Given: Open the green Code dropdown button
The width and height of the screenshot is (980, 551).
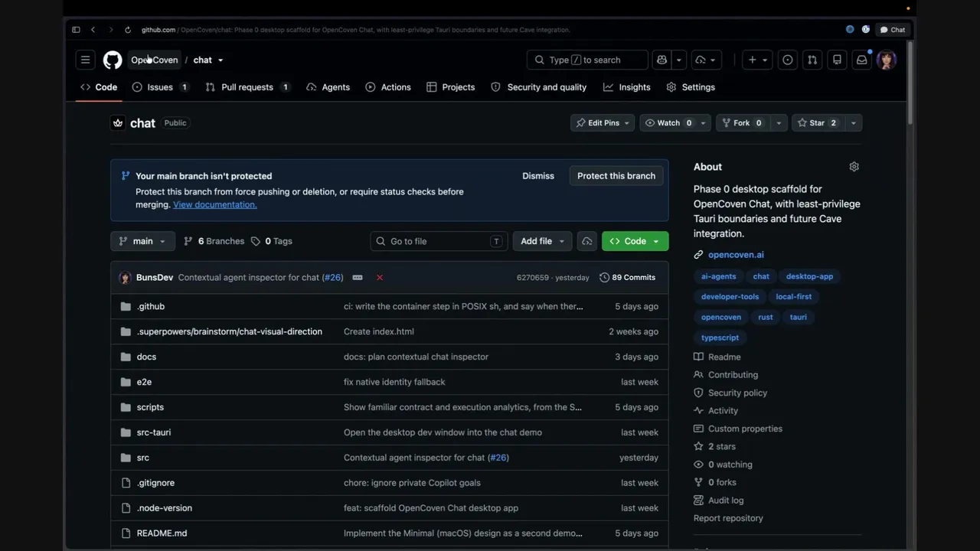Looking at the screenshot, I should [635, 241].
